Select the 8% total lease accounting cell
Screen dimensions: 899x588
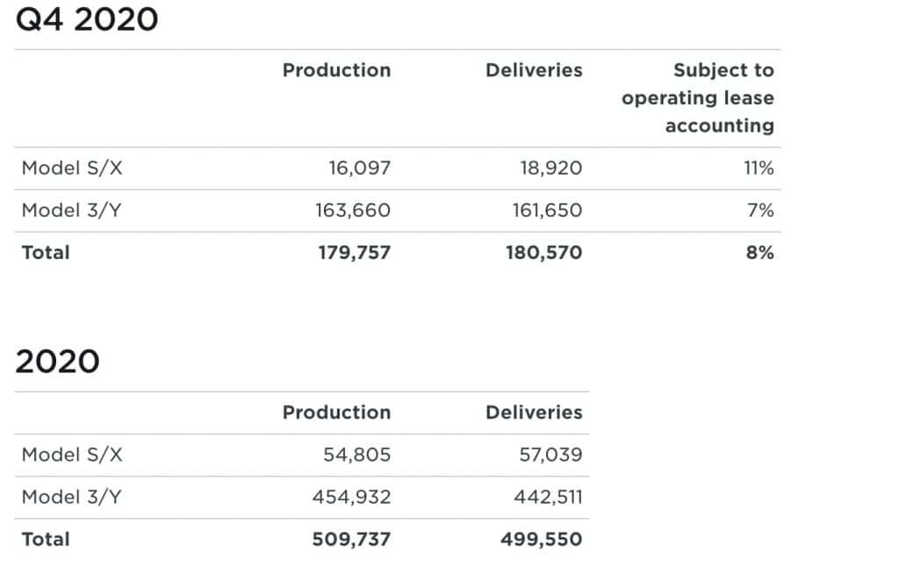click(x=760, y=253)
